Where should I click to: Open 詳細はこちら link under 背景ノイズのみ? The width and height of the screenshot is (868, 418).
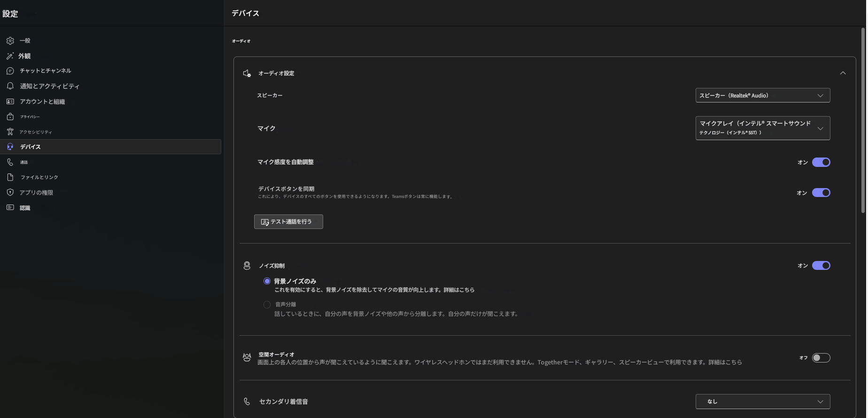[459, 290]
